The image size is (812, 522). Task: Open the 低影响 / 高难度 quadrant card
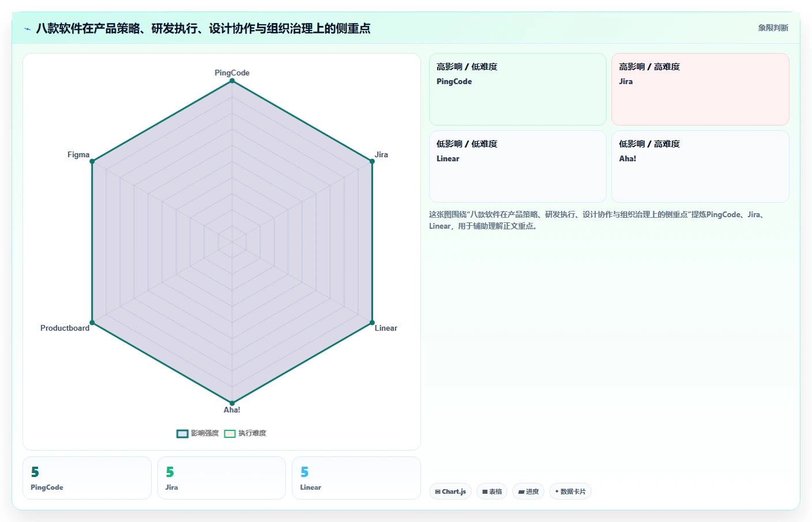tap(700, 167)
